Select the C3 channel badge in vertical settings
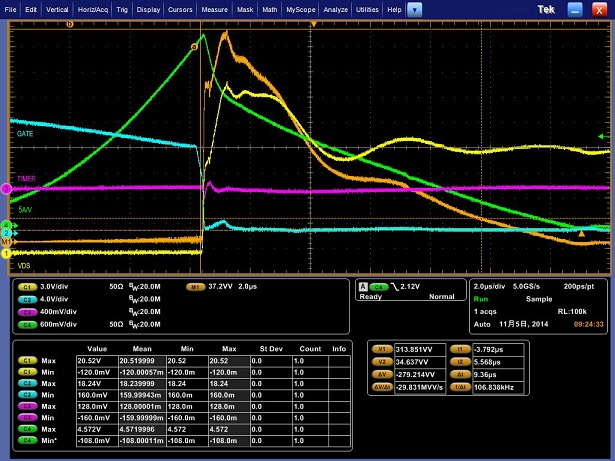This screenshot has height=461, width=615. [x=27, y=312]
